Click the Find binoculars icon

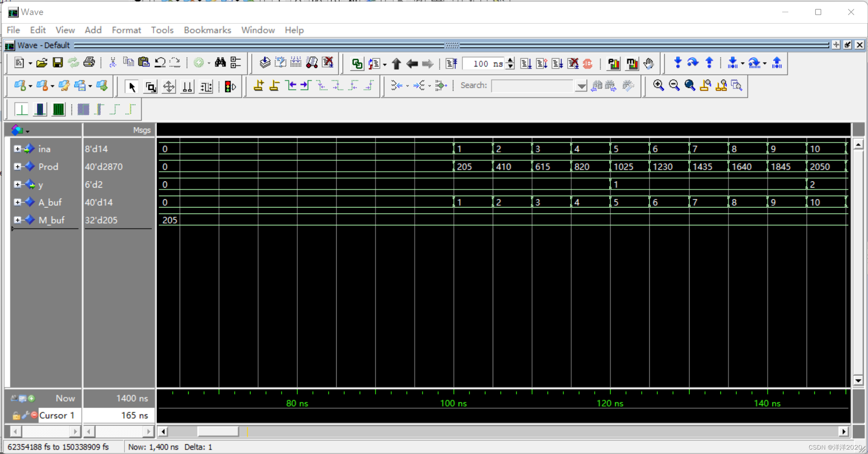point(220,63)
